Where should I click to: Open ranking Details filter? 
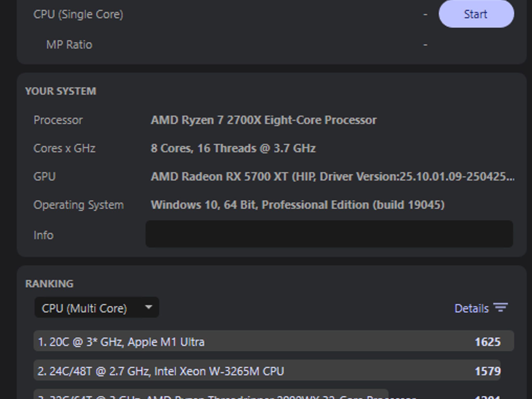(481, 308)
